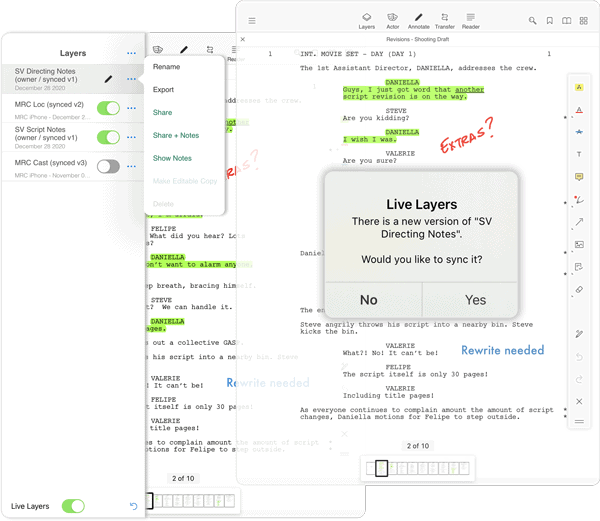Switch to Actor mode in the toolbar

click(x=393, y=21)
